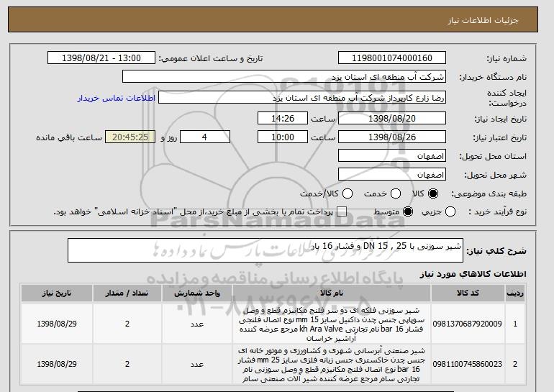The height and width of the screenshot is (392, 554).
Task: Click the واحد شمارش column header
Action: (197, 293)
